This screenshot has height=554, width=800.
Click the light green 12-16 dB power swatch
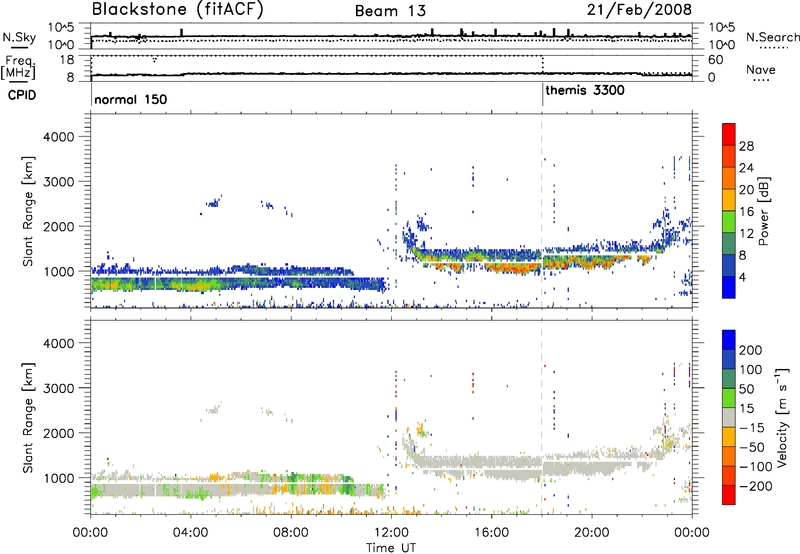click(x=729, y=221)
